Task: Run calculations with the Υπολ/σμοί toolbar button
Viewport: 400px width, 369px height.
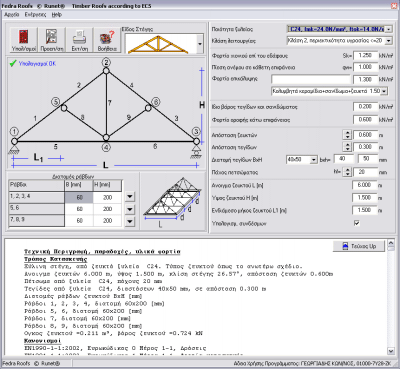Action: click(23, 40)
